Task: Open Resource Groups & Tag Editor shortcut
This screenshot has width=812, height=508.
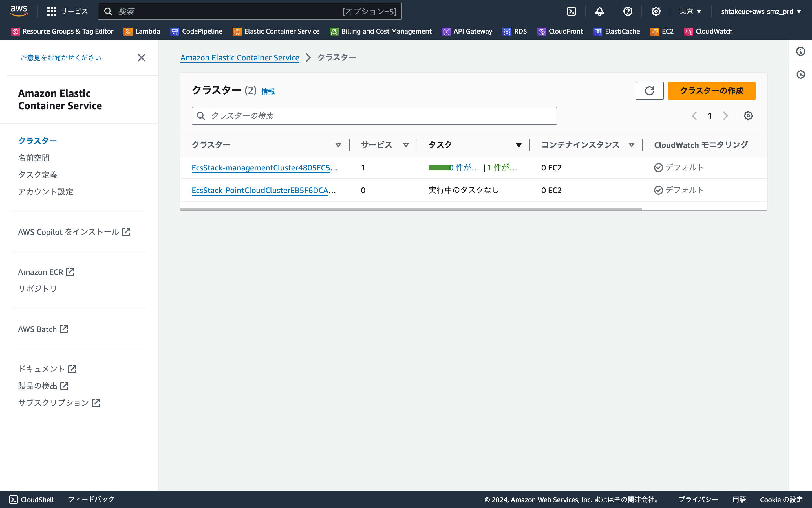Action: pyautogui.click(x=62, y=31)
